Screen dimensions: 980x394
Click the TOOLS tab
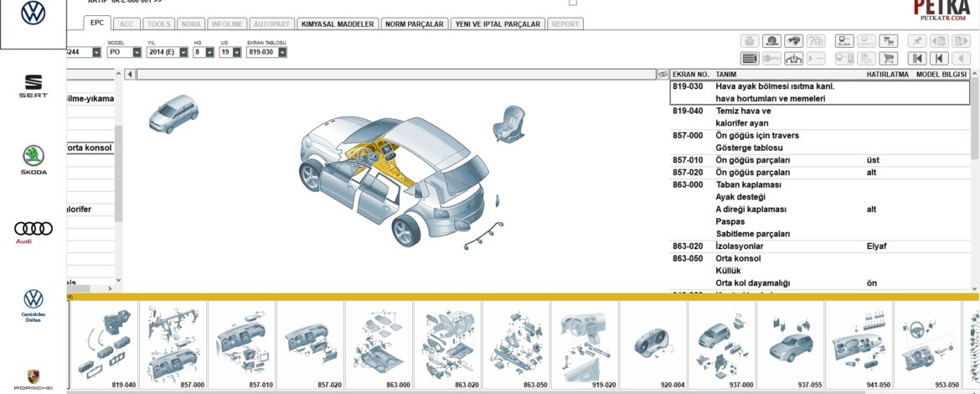click(x=159, y=23)
